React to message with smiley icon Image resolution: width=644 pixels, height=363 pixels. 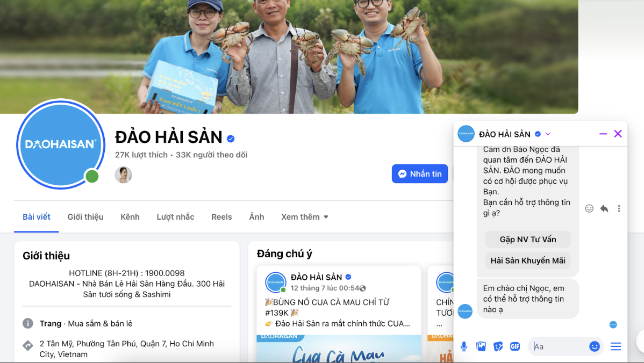pos(589,208)
